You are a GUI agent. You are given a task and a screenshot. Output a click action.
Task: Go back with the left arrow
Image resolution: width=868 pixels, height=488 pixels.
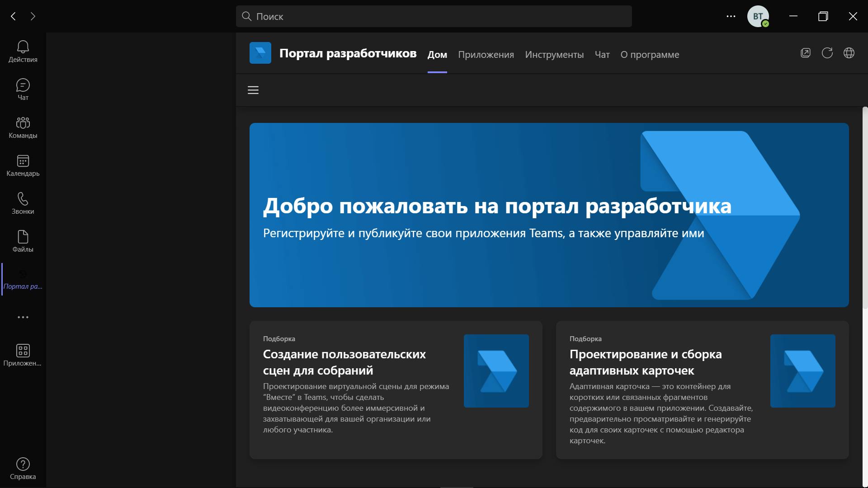tap(14, 16)
